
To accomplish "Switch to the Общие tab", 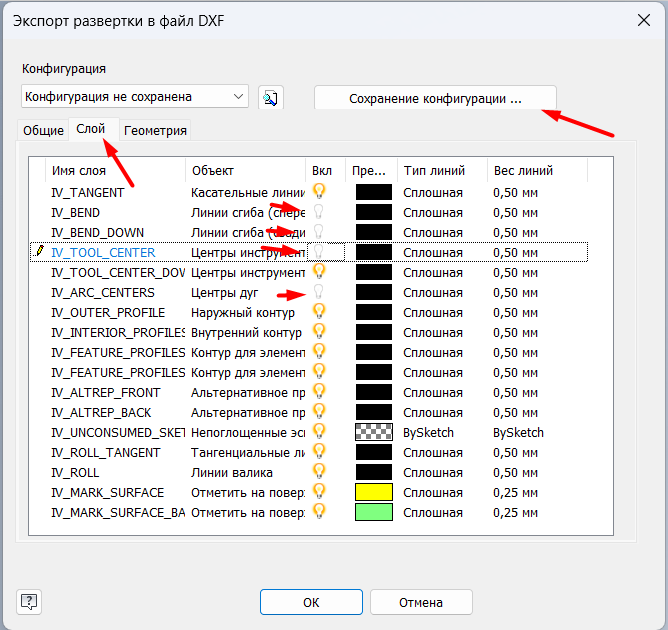I will [x=43, y=130].
